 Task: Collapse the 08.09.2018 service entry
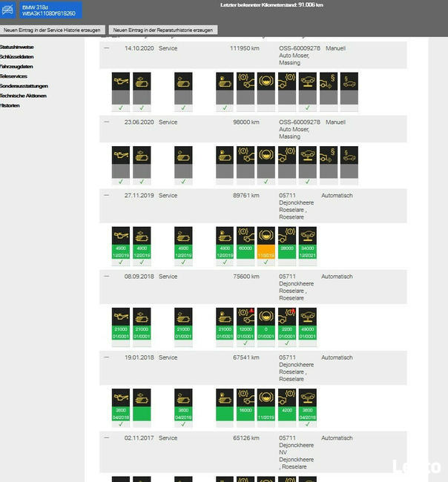[106, 277]
